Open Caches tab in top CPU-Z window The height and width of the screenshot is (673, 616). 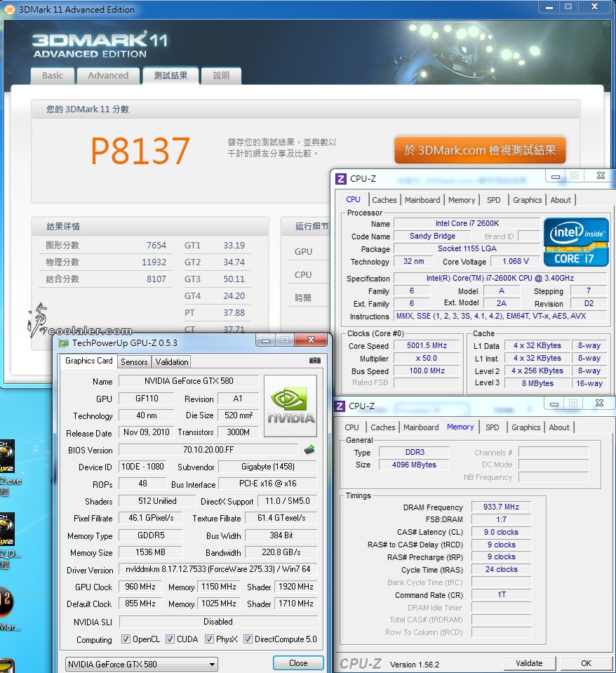coord(384,200)
